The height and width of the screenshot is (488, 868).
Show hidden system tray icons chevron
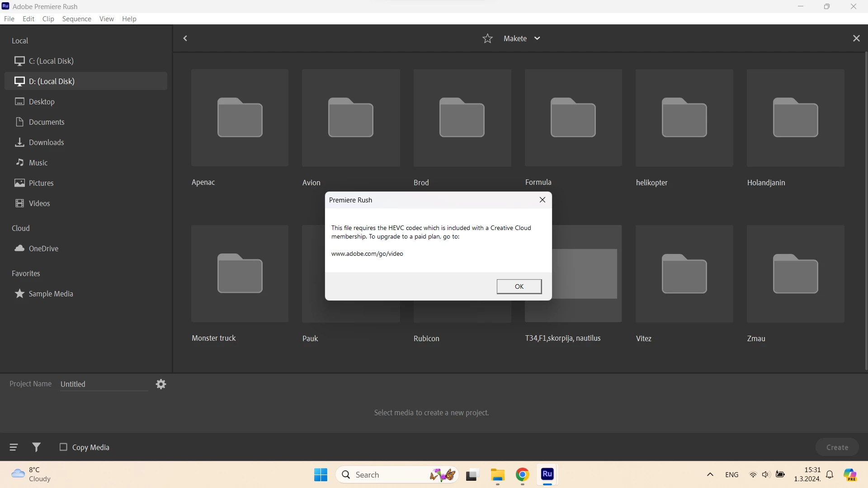[x=710, y=475]
